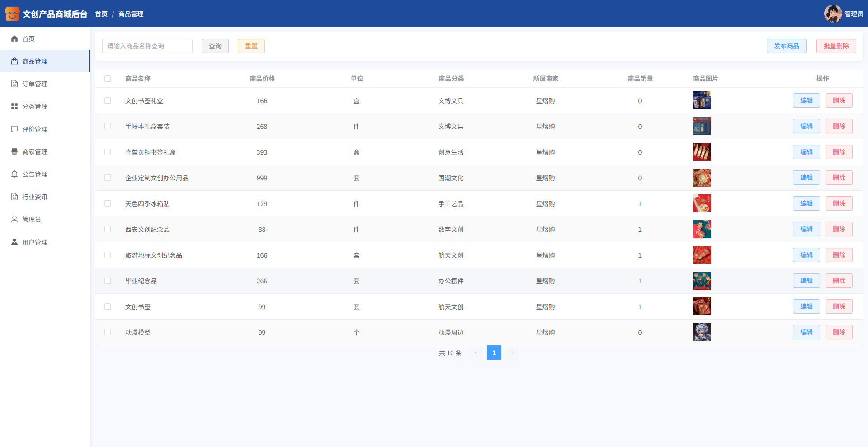Viewport: 868px width, 447px height.
Task: Toggle the select-all checkbox in table header
Action: point(108,79)
